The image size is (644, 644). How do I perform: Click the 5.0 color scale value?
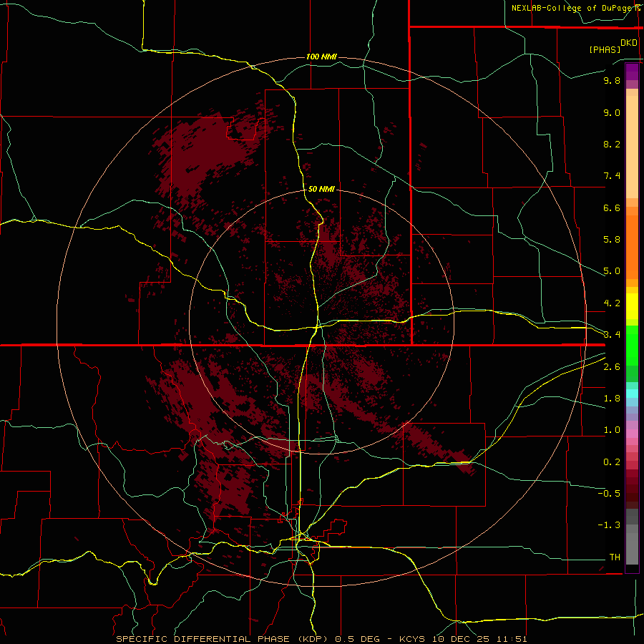click(x=612, y=271)
